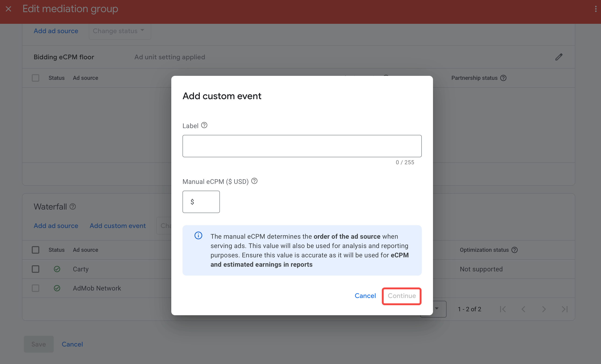Click the Manual eCPM dollar field
This screenshot has height=364, width=601.
[x=201, y=202]
